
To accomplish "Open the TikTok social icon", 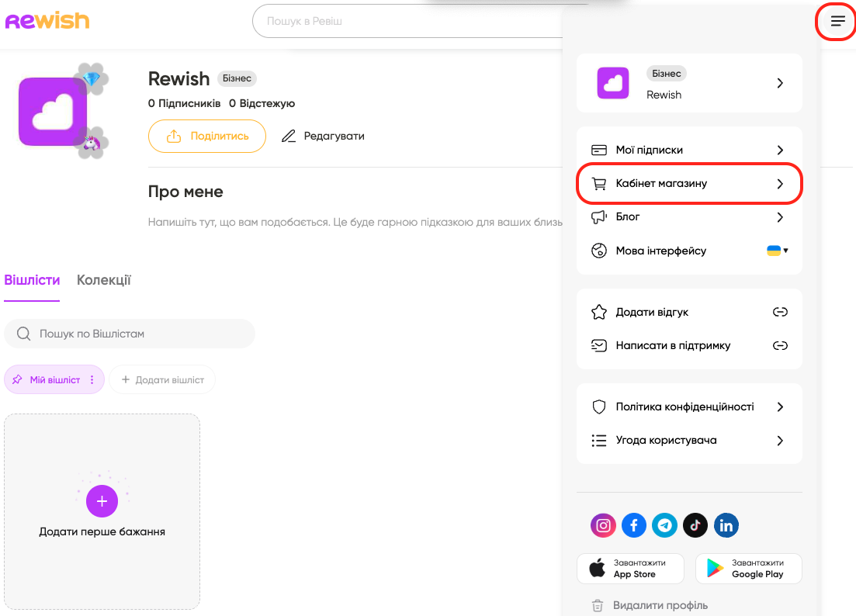I will coord(695,525).
